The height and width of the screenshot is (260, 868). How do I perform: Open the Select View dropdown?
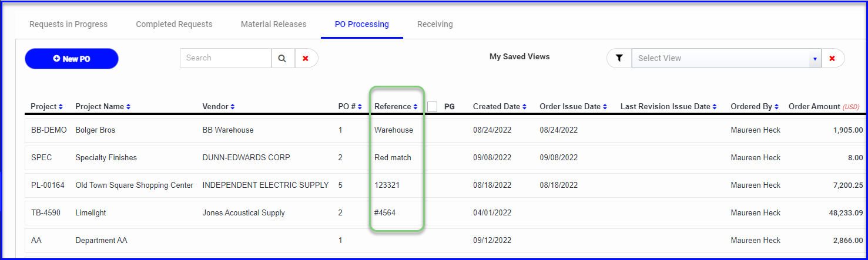[x=726, y=58]
